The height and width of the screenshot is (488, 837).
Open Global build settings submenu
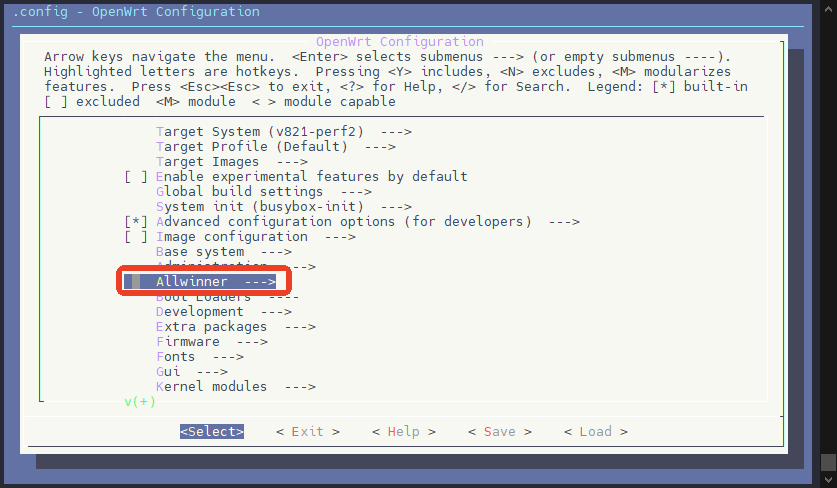pos(264,192)
